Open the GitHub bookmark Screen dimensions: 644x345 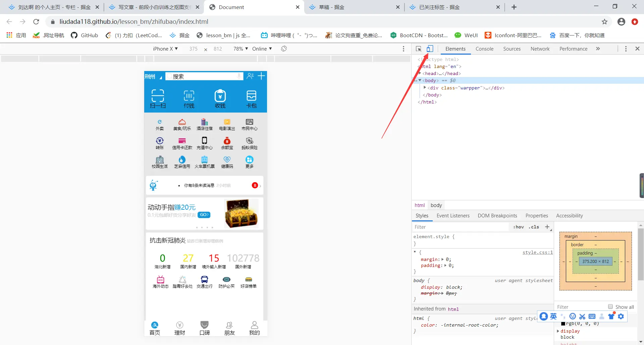pyautogui.click(x=85, y=35)
